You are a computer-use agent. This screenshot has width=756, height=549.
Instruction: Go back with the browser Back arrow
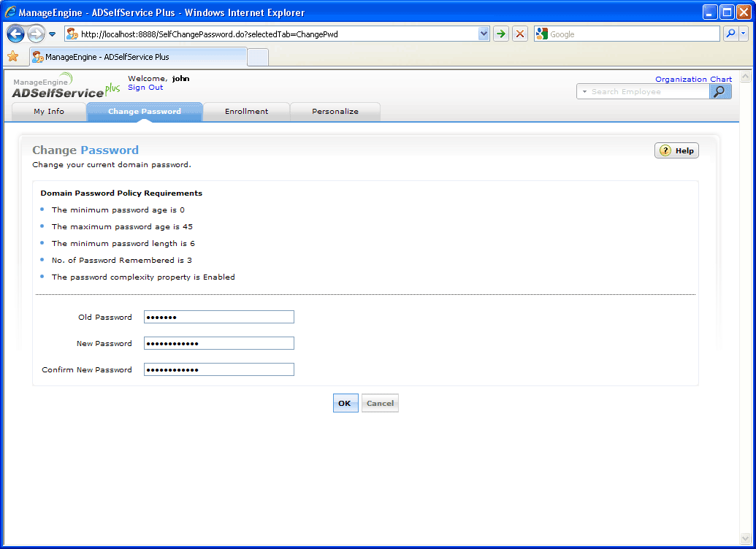click(x=15, y=34)
